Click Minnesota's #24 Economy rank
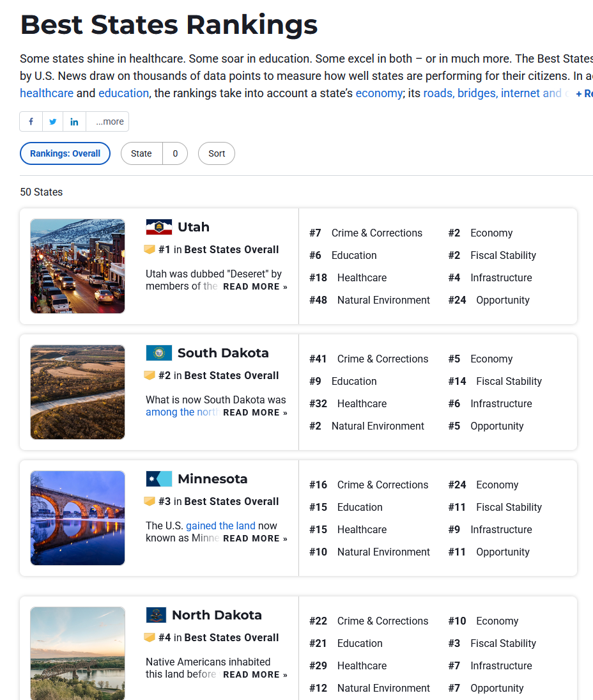 coord(484,485)
